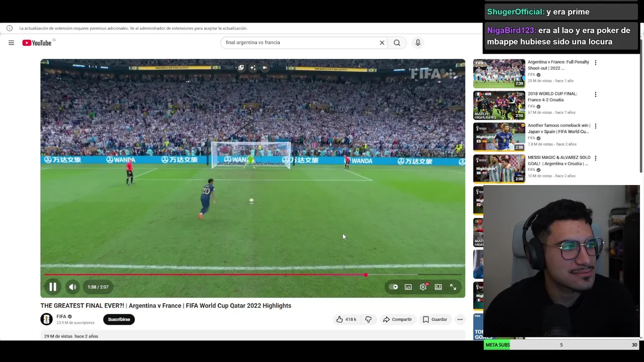Go to the YouTube home logo

click(37, 43)
